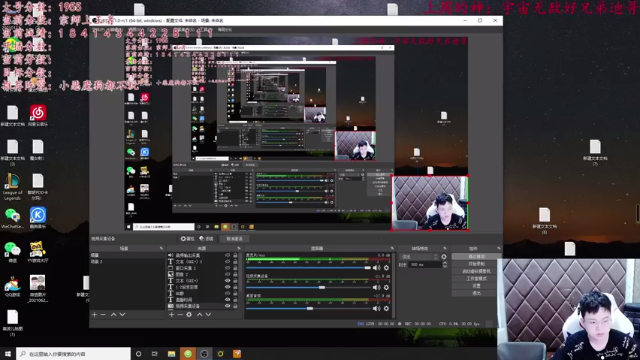Open the Windows Start menu
The width and height of the screenshot is (640, 360).
(8, 354)
